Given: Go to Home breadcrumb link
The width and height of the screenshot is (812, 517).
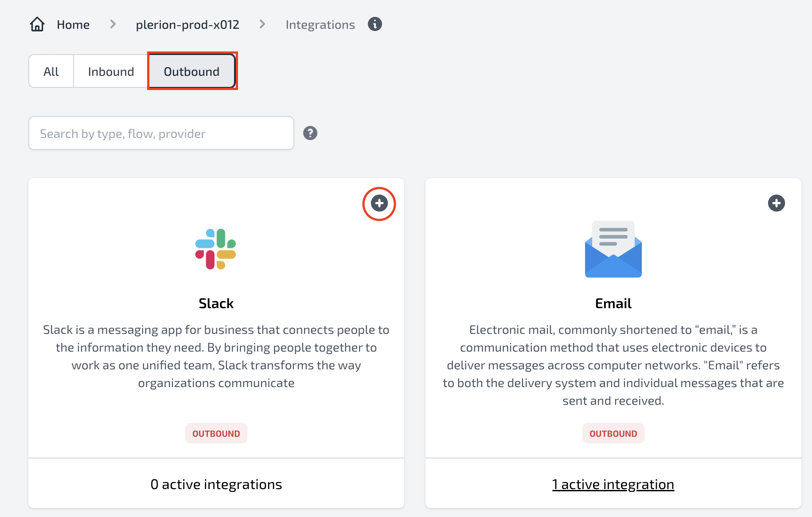Looking at the screenshot, I should (73, 25).
